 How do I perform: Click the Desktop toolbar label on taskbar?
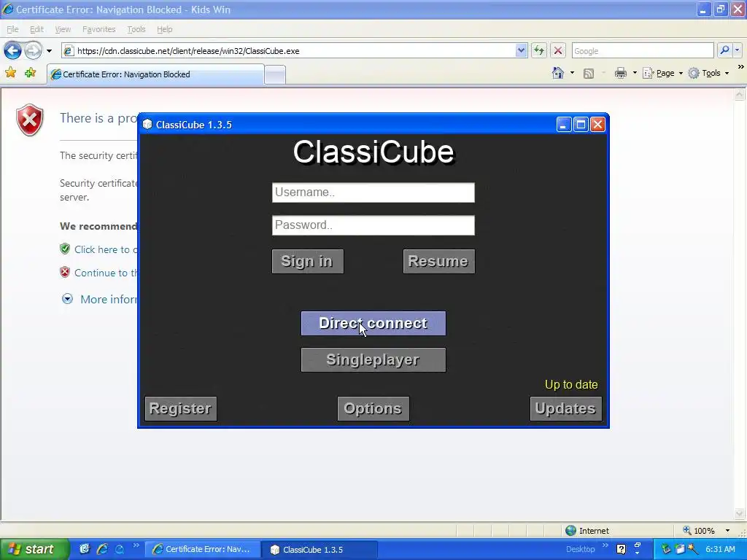click(x=580, y=549)
